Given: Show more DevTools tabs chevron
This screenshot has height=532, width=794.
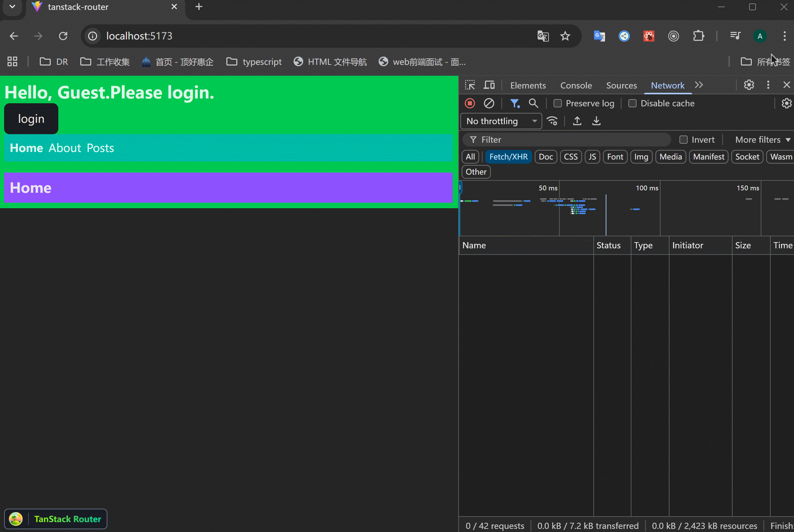Looking at the screenshot, I should [699, 85].
